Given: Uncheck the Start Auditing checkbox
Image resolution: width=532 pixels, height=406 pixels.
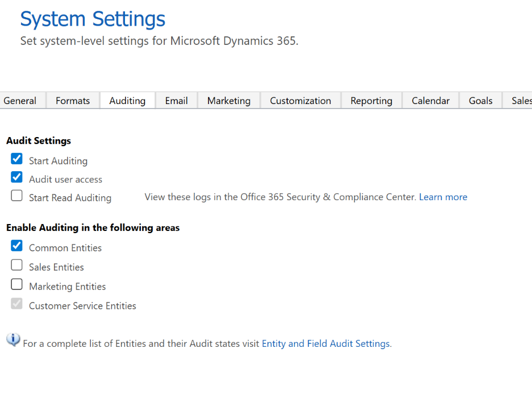Looking at the screenshot, I should (17, 159).
